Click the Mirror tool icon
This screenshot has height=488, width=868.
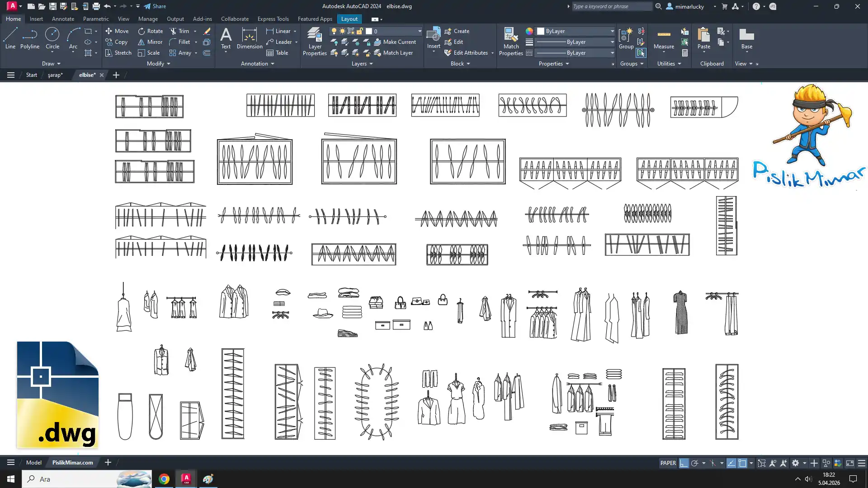click(142, 42)
